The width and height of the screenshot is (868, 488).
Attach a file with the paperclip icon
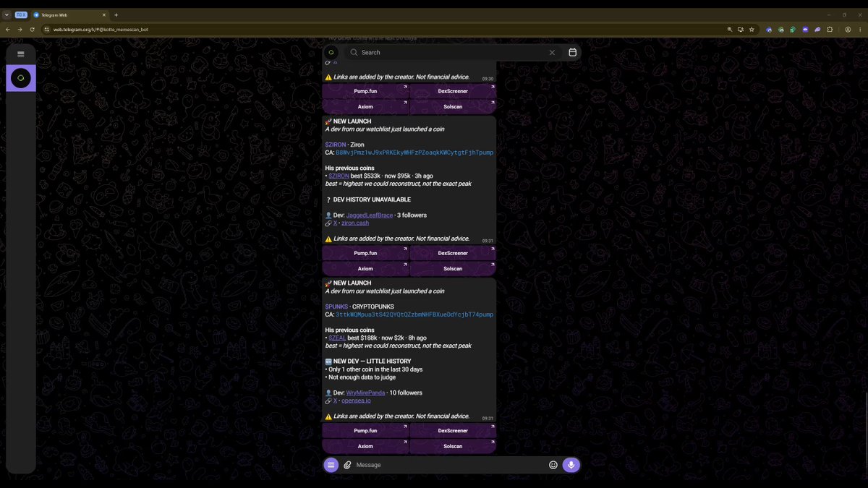tap(347, 465)
